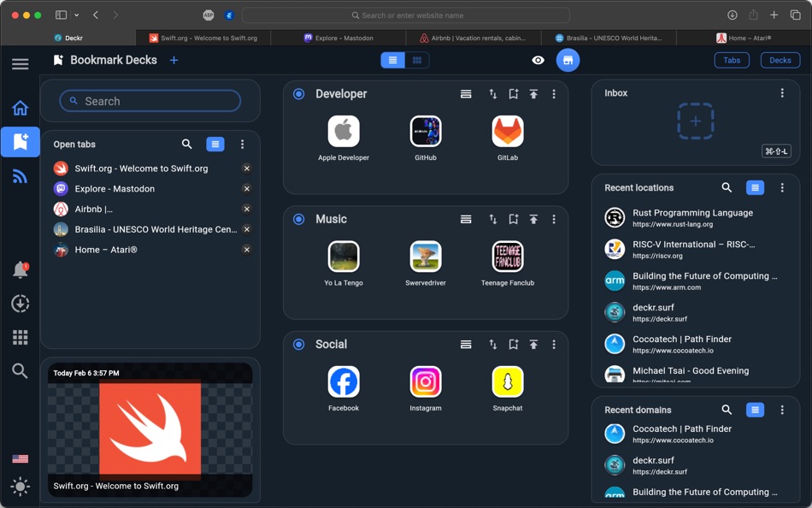Screen dimensions: 812x508
Task: Select the Social deck radio button
Action: coord(299,344)
